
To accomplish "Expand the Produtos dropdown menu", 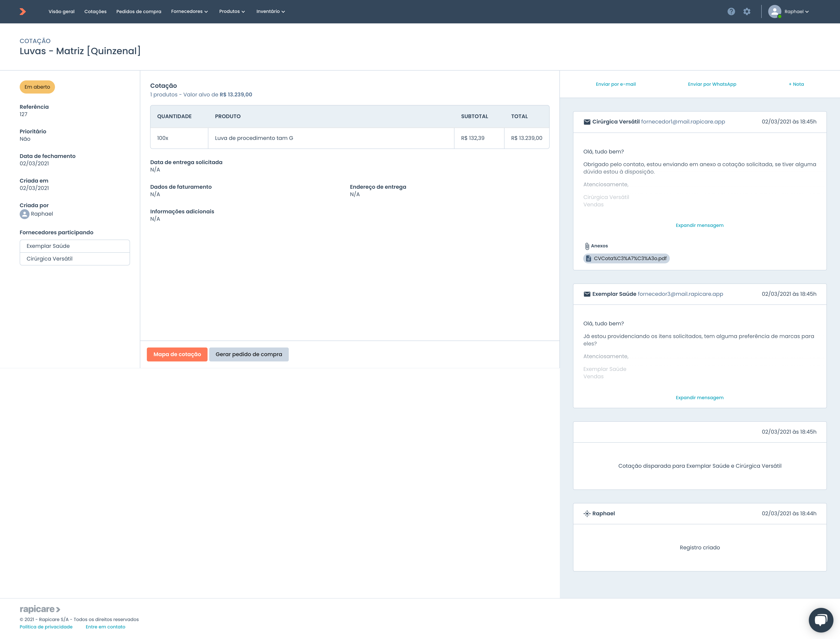I will [232, 12].
